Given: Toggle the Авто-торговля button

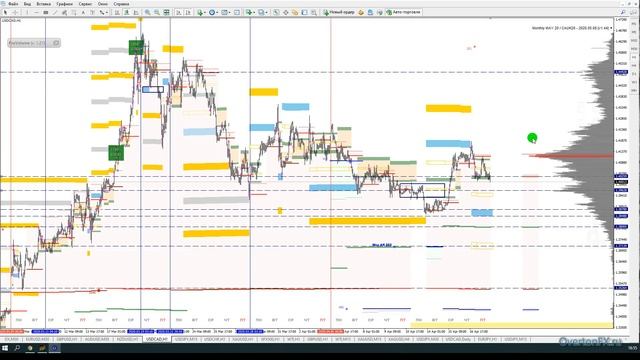Looking at the screenshot, I should click(403, 12).
